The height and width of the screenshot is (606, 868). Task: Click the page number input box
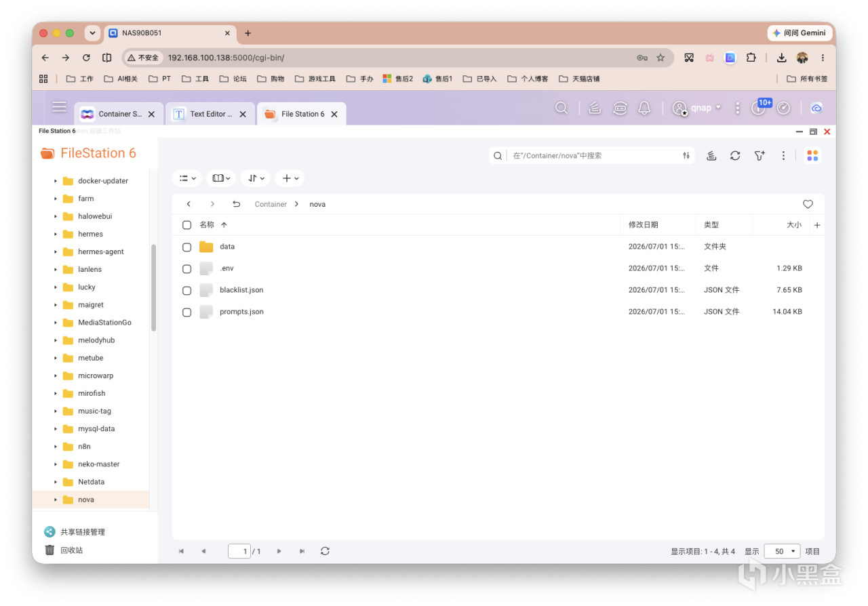239,551
